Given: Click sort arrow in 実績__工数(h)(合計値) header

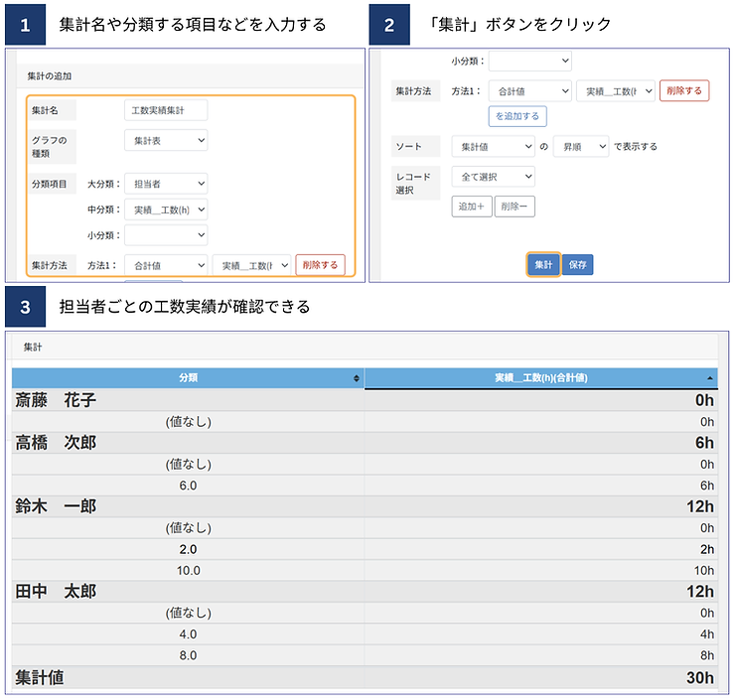Looking at the screenshot, I should coord(709,379).
